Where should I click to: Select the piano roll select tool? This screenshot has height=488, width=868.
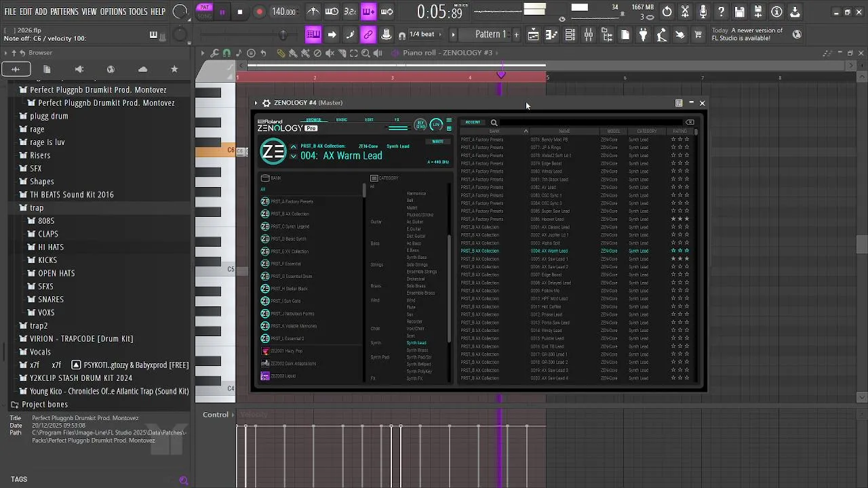[x=353, y=53]
